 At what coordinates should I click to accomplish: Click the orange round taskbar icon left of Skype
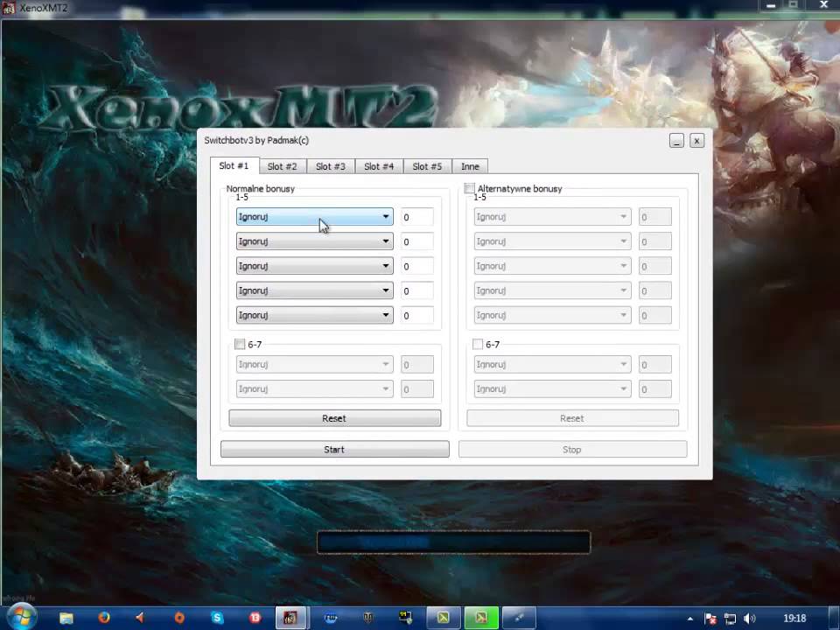tap(179, 618)
